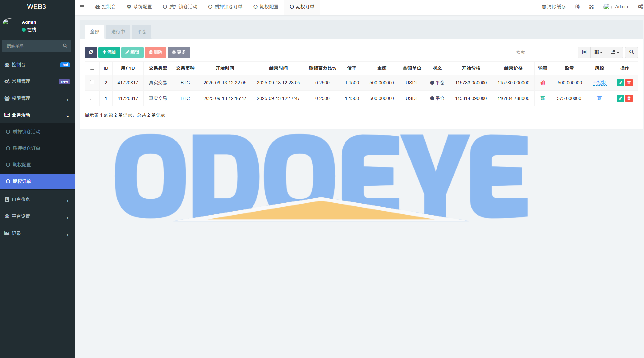Switch to the 进行中 tab

tap(118, 32)
